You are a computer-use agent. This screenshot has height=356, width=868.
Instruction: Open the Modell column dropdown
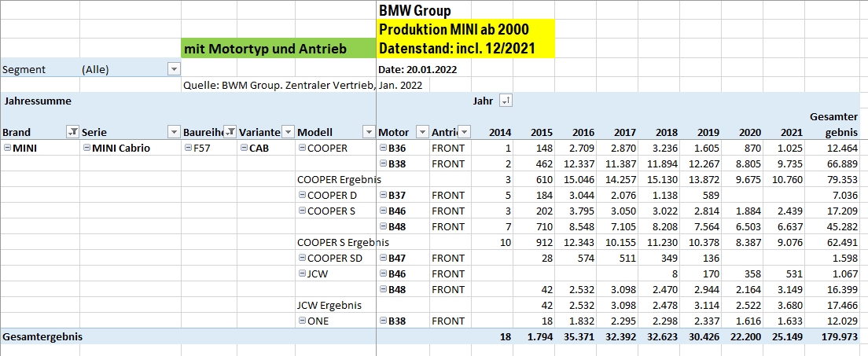[368, 132]
